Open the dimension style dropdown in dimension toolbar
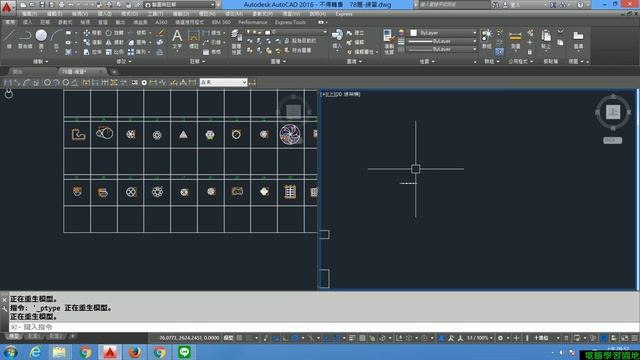640x360 pixels. 223,82
